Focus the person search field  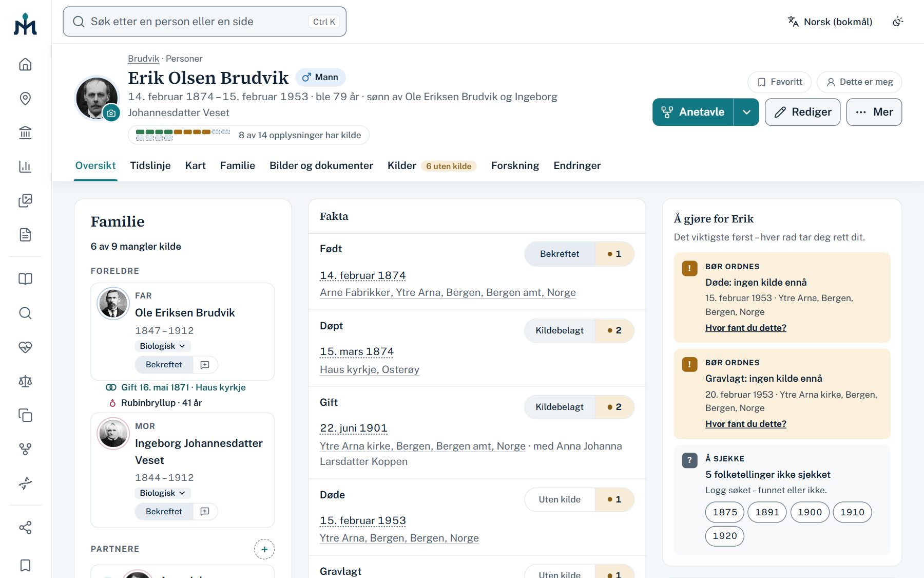(x=204, y=22)
